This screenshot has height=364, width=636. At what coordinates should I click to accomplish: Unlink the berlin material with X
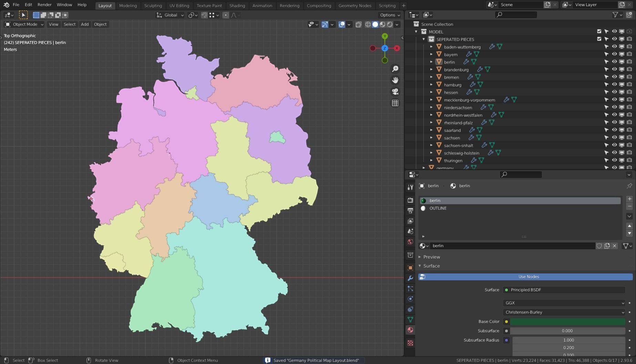[614, 246]
